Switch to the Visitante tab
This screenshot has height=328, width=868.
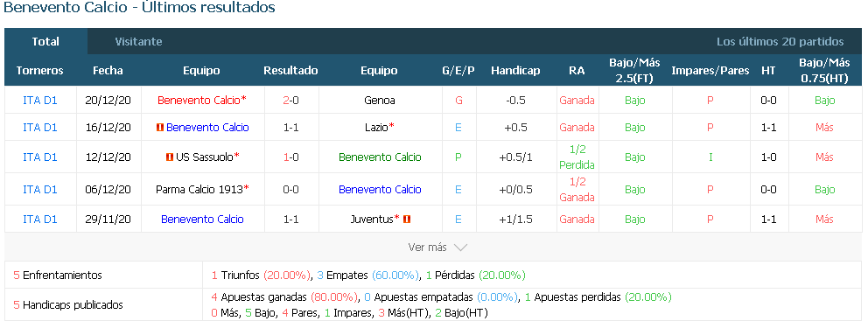point(138,41)
